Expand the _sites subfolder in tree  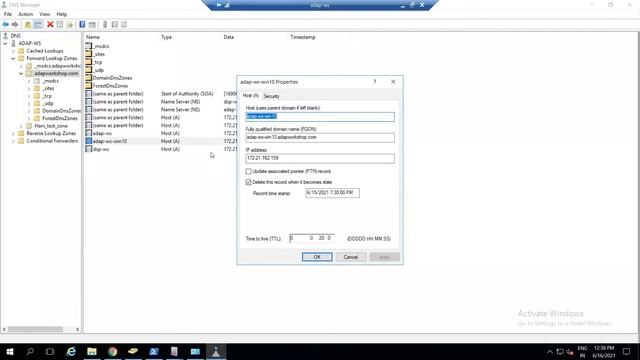[x=29, y=89]
